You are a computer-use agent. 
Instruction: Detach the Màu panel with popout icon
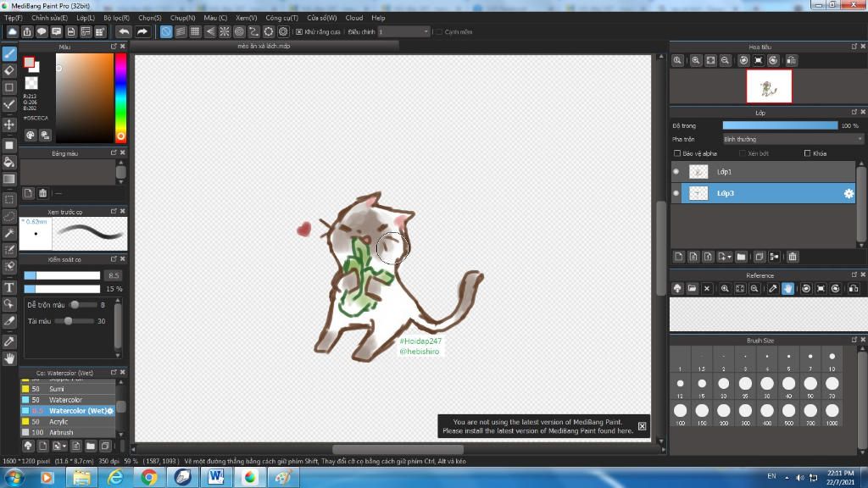[114, 47]
